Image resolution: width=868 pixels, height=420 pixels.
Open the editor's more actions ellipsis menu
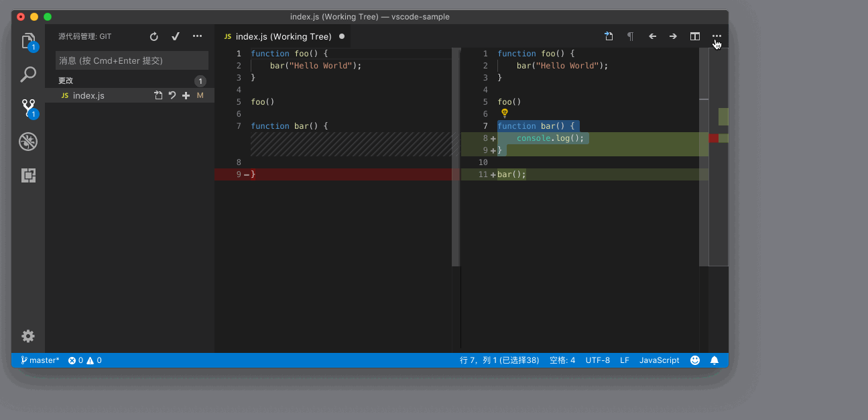[717, 37]
